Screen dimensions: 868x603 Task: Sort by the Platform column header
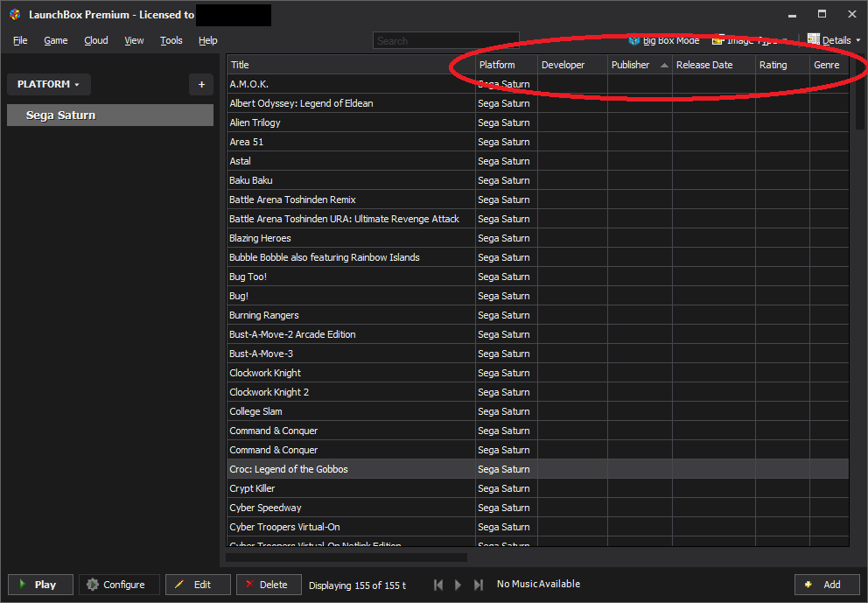pyautogui.click(x=507, y=65)
